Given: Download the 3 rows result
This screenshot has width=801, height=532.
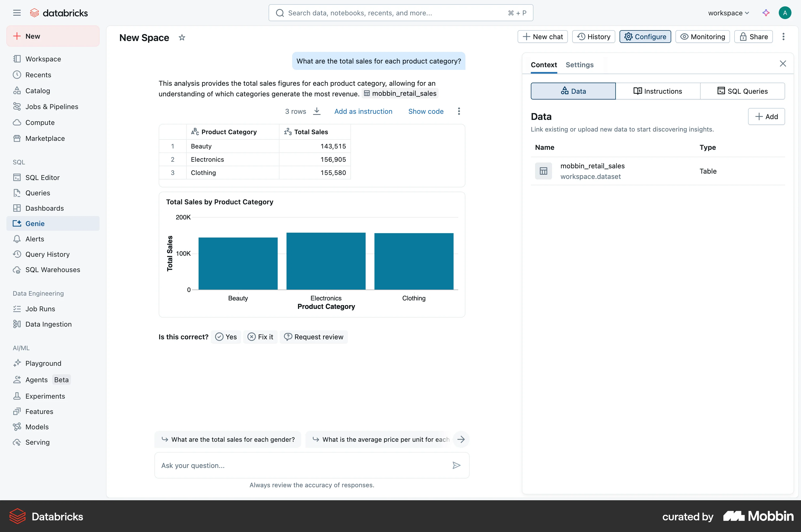Looking at the screenshot, I should (317, 111).
